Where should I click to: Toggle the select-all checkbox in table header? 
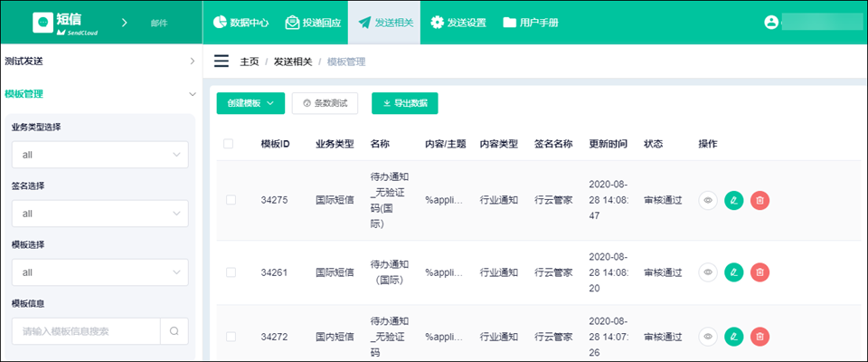click(x=228, y=144)
